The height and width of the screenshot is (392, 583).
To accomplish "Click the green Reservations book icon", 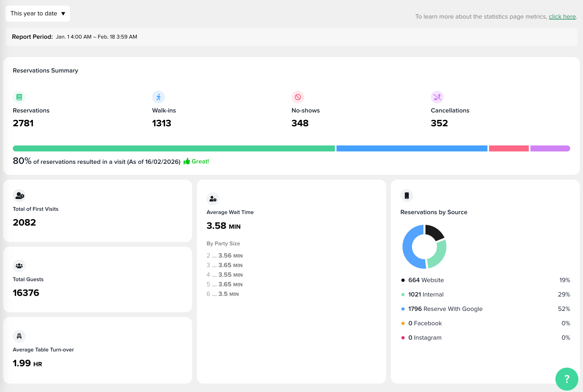I will point(19,97).
